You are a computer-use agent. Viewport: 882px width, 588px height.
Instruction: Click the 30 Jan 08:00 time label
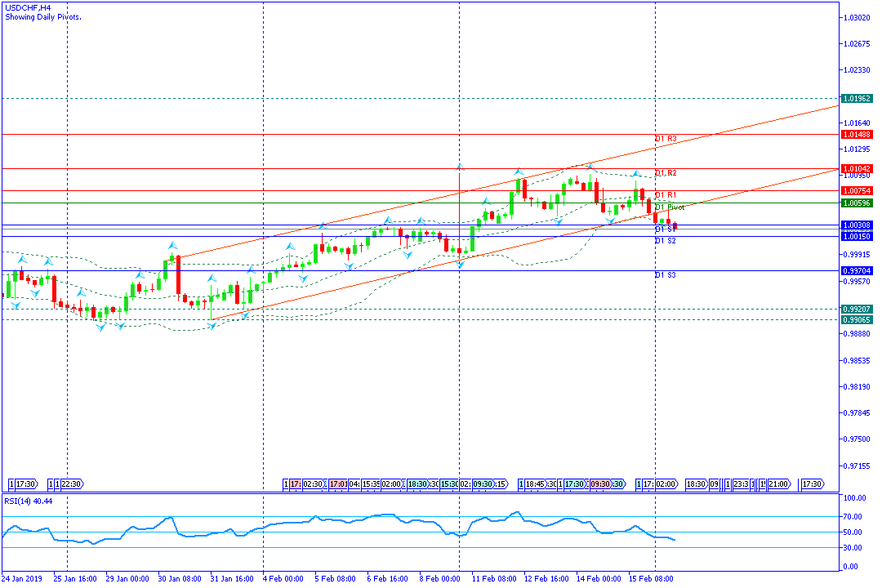[x=180, y=578]
